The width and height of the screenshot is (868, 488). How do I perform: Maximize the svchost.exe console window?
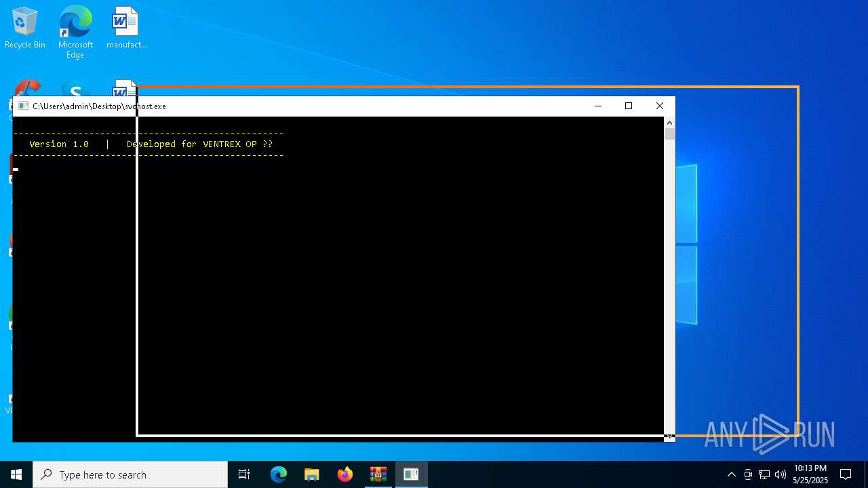[629, 106]
